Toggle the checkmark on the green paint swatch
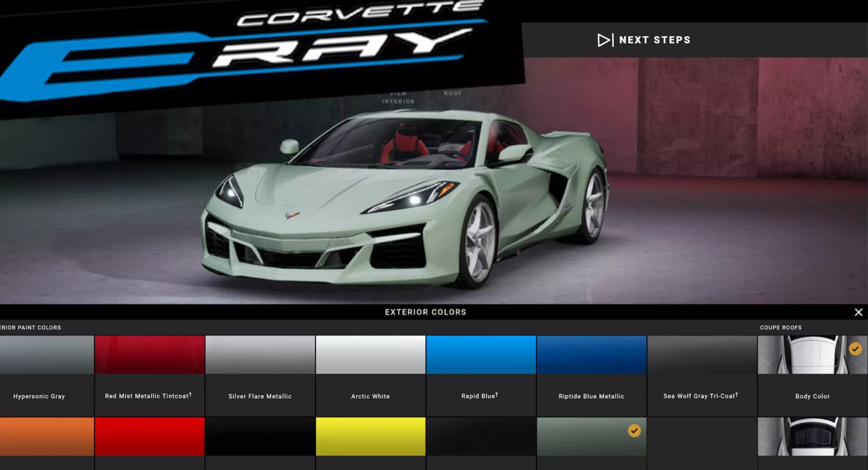Screen dimensions: 868x470 pos(634,431)
